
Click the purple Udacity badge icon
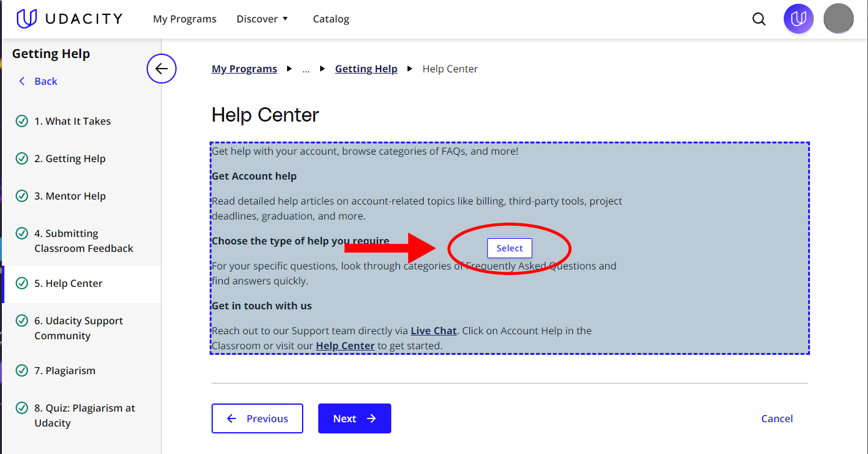(x=799, y=19)
